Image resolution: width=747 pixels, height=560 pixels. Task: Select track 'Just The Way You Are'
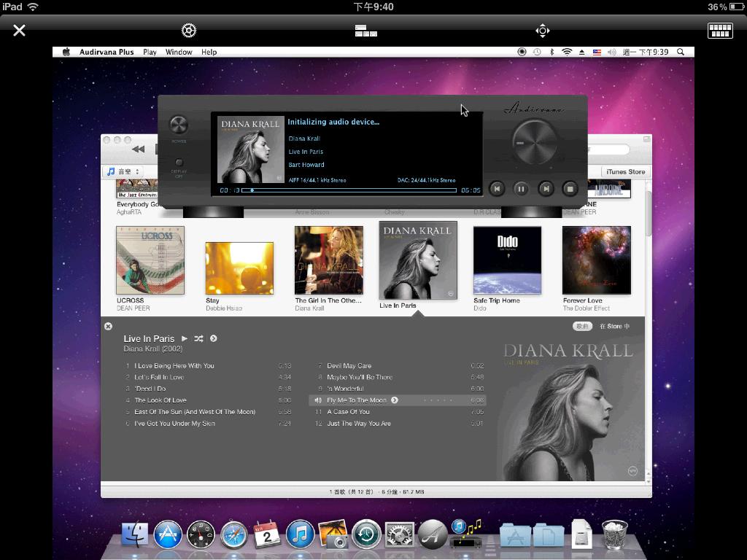(x=399, y=424)
